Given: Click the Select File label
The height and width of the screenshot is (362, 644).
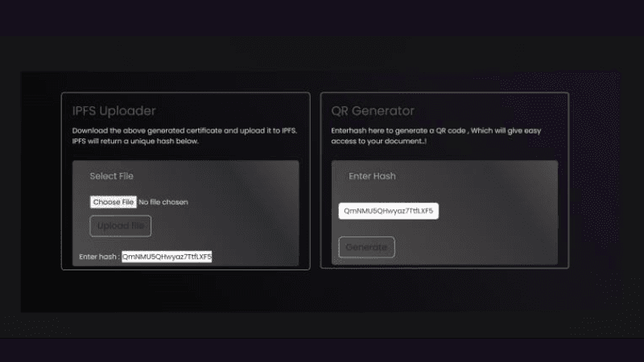Looking at the screenshot, I should pyautogui.click(x=111, y=176).
